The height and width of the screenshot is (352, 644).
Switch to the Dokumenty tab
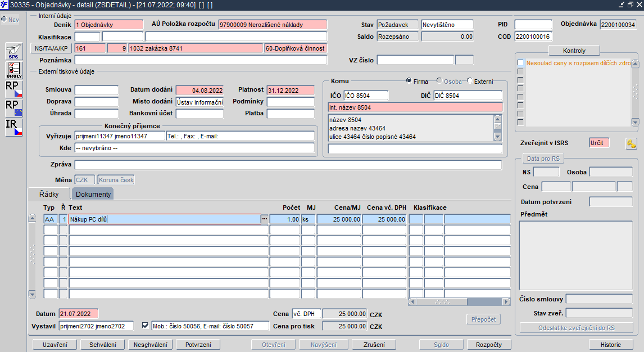[93, 195]
